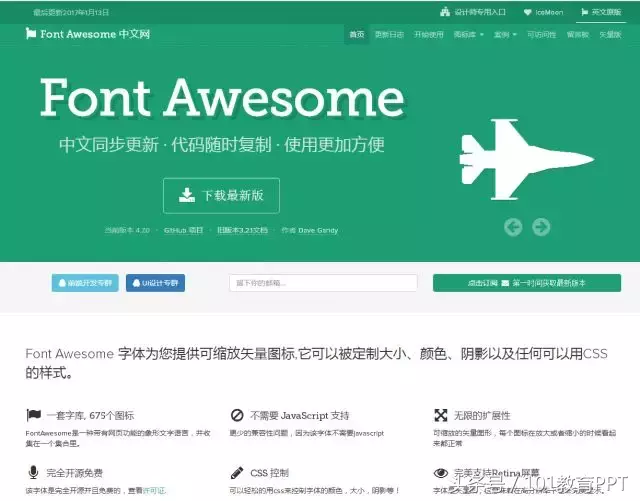Open the 设计师专用入口 link
Image resolution: width=640 pixels, height=501 pixels.
(473, 12)
